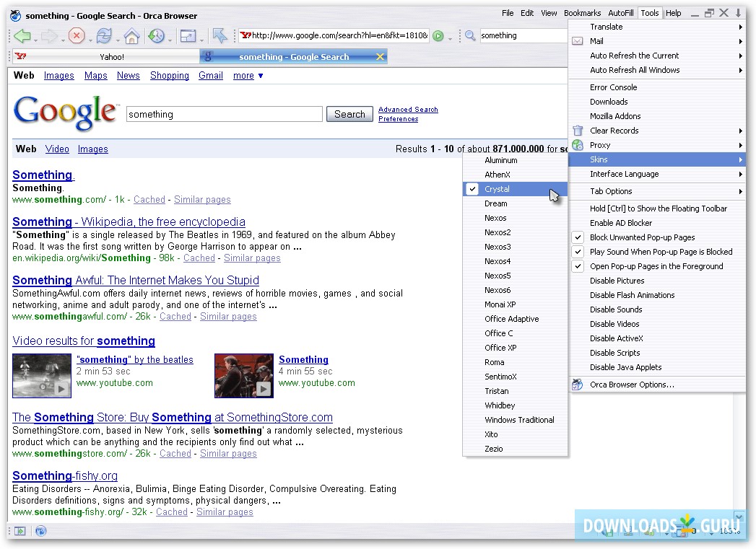Open the 'more' dropdown in Google navigation
Screen dimensions: 756x549
pyautogui.click(x=248, y=75)
